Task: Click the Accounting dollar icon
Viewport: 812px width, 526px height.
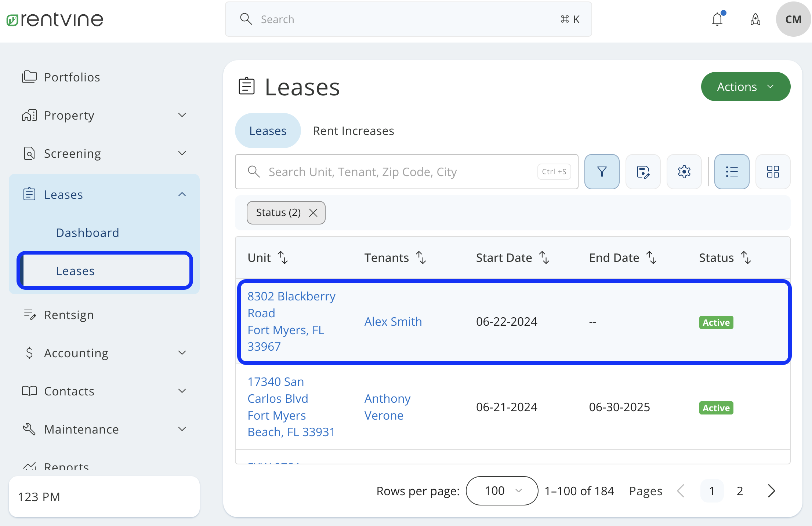Action: [x=29, y=353]
